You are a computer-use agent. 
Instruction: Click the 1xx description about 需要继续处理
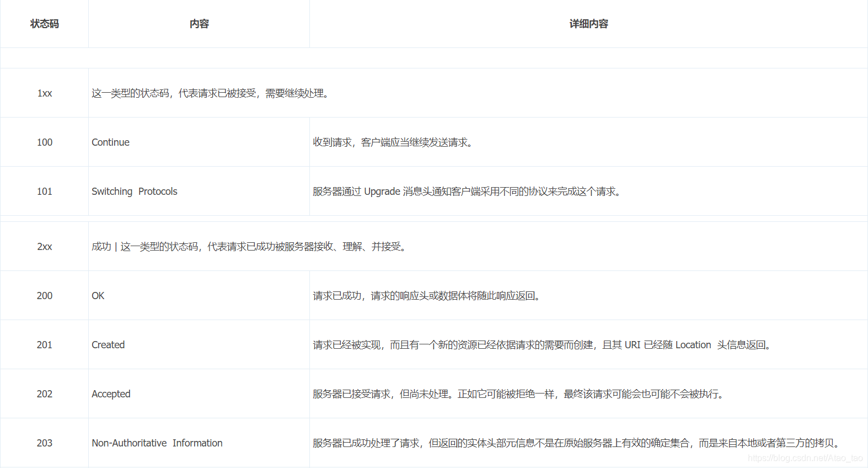point(212,93)
